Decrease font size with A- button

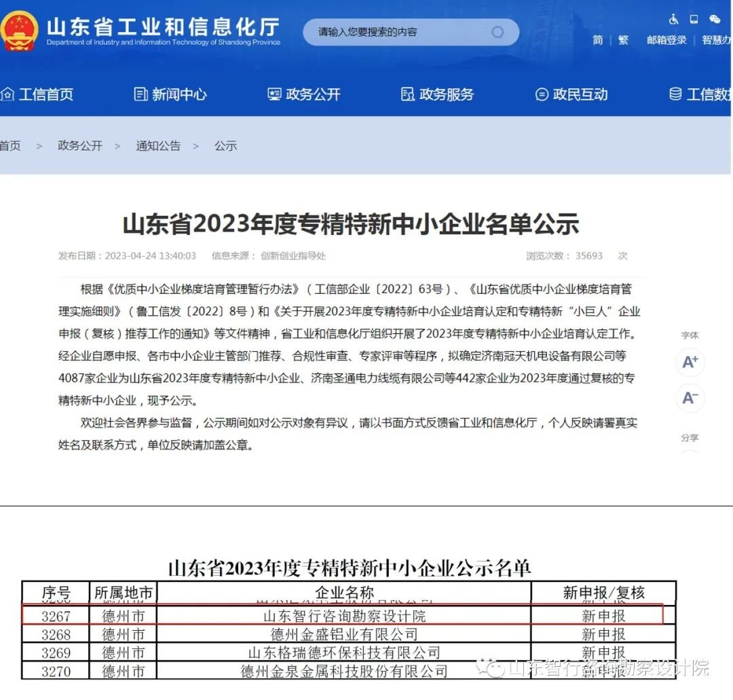[x=690, y=398]
